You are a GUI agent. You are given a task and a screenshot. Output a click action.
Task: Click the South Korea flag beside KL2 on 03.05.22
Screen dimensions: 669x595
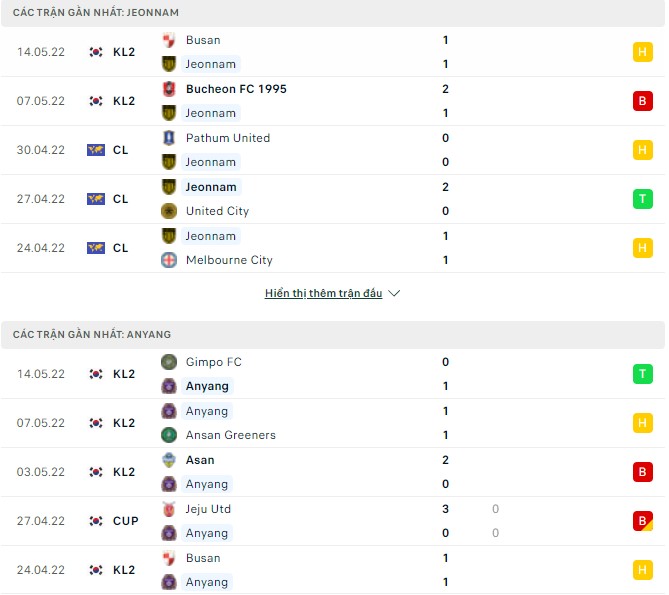[x=96, y=472]
